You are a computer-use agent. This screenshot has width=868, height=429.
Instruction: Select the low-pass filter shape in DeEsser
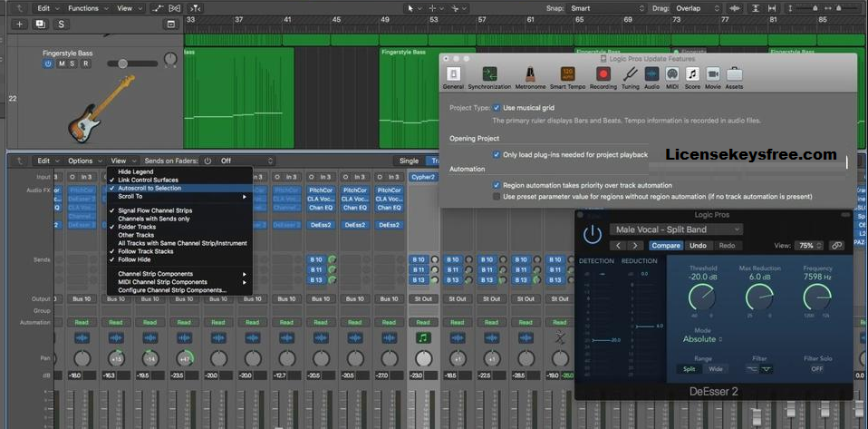coord(754,369)
